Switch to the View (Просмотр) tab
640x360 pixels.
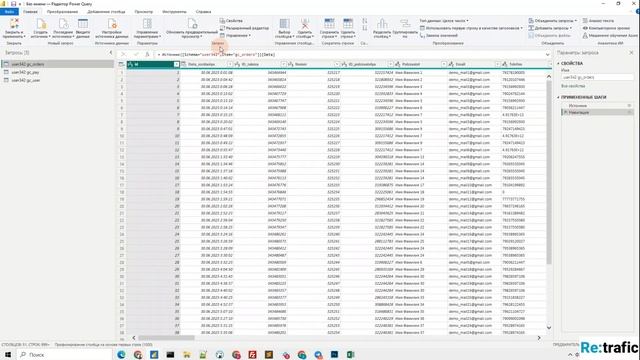click(144, 12)
